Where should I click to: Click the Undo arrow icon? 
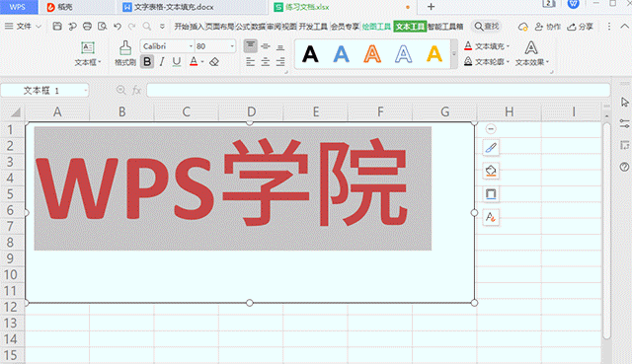coord(118,27)
